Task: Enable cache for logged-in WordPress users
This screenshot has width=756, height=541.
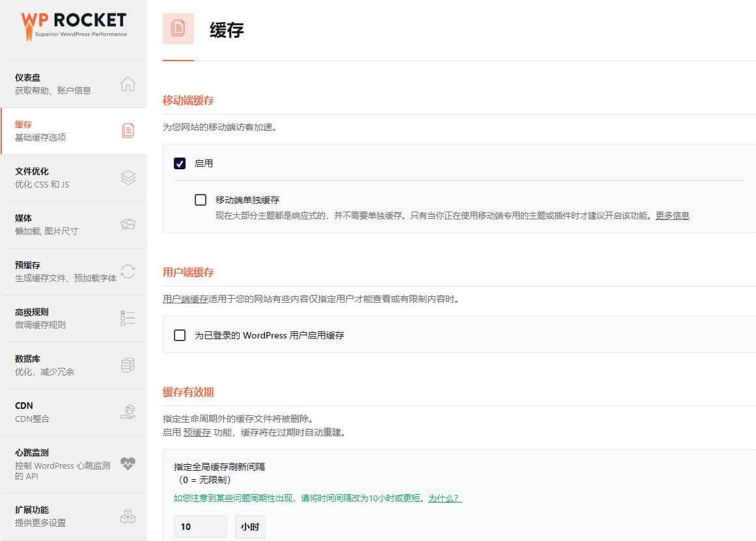Action: 180,335
